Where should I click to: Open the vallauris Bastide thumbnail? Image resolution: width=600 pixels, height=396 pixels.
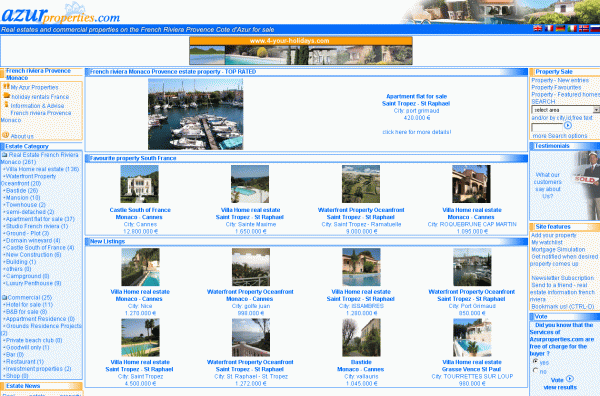361,337
